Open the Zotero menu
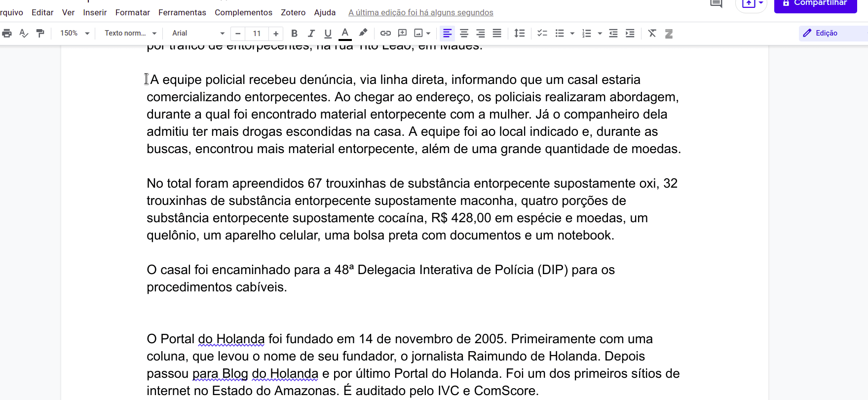Screen dimensions: 868x400 [x=293, y=12]
